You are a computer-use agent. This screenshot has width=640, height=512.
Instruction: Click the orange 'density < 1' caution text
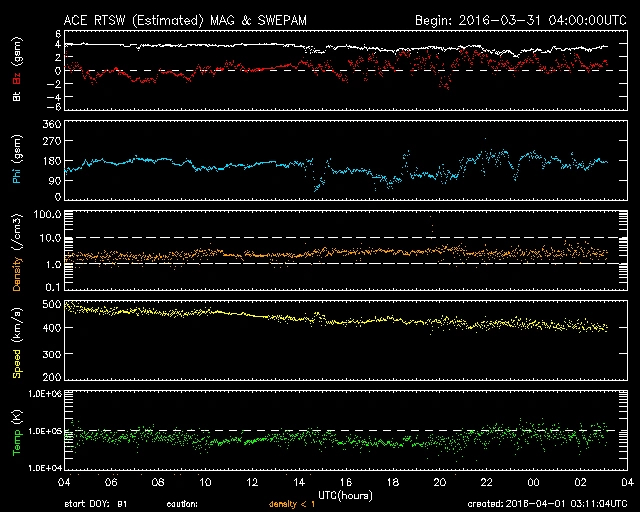coord(292,504)
